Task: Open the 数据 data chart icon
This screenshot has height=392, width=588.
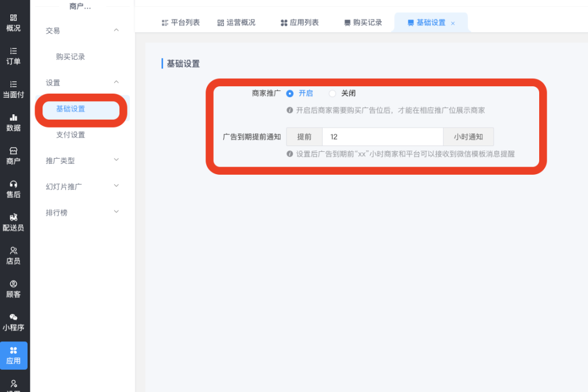Action: (13, 117)
